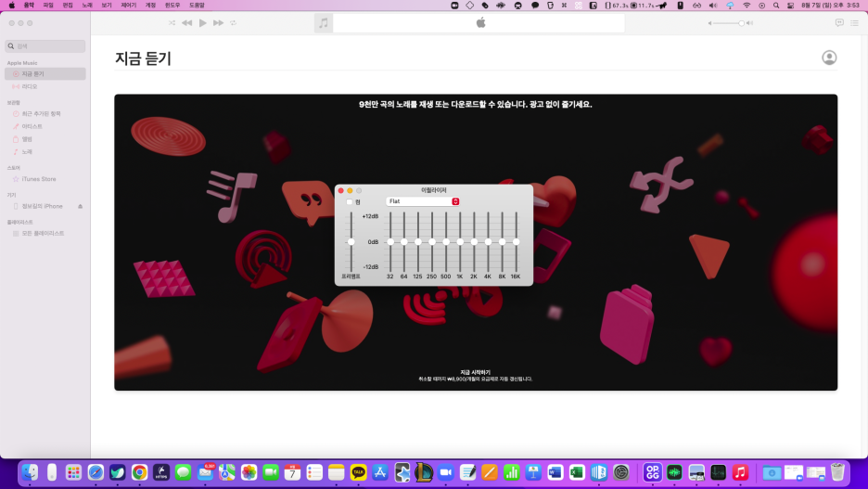Open the Wi-Fi status menu
Viewport: 868px width, 489px height.
point(747,6)
